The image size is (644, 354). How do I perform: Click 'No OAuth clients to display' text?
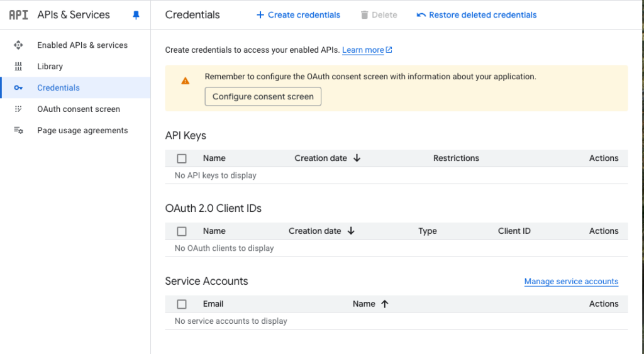coord(225,248)
